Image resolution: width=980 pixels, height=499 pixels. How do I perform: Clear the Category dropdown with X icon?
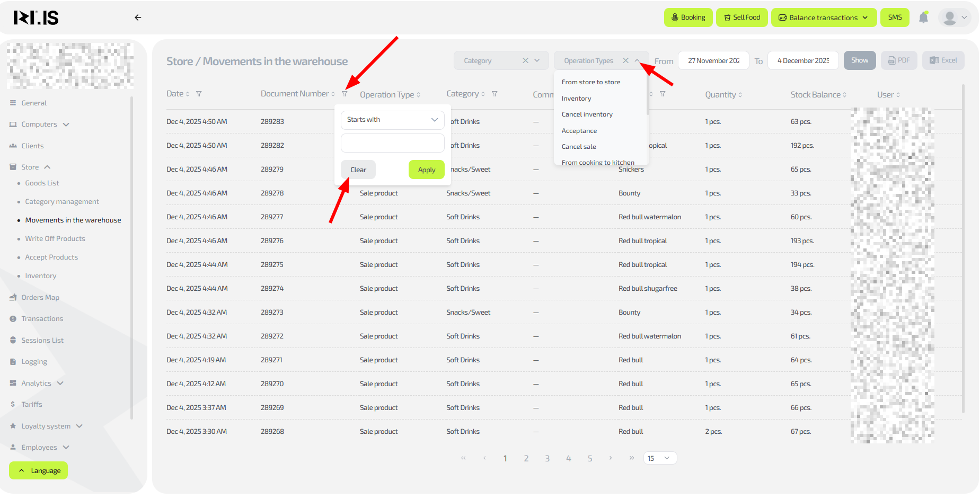(x=525, y=60)
